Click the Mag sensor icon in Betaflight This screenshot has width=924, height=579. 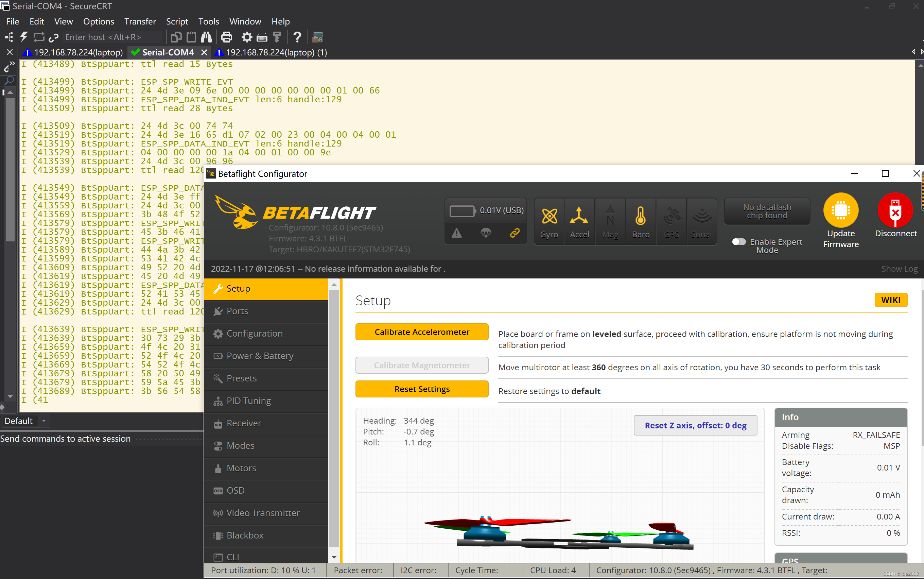(610, 222)
